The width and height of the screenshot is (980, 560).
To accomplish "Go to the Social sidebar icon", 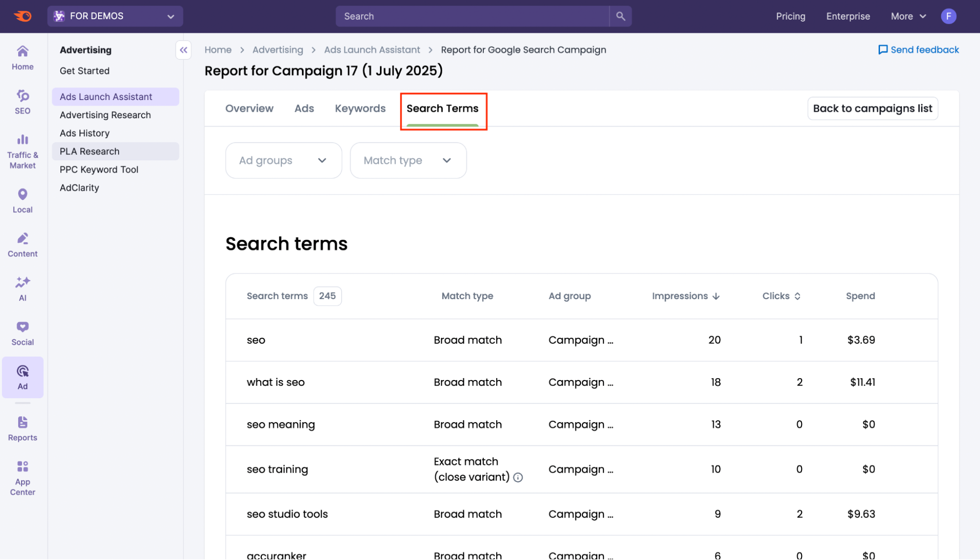I will pyautogui.click(x=23, y=332).
